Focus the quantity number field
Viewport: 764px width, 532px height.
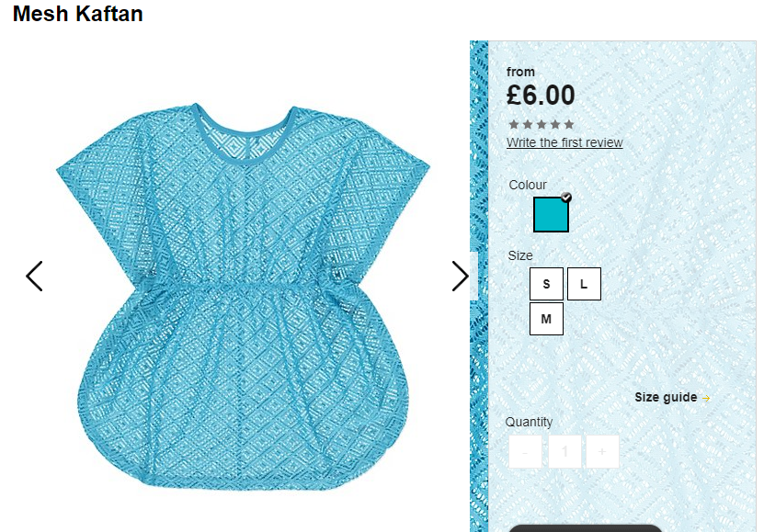(x=564, y=452)
